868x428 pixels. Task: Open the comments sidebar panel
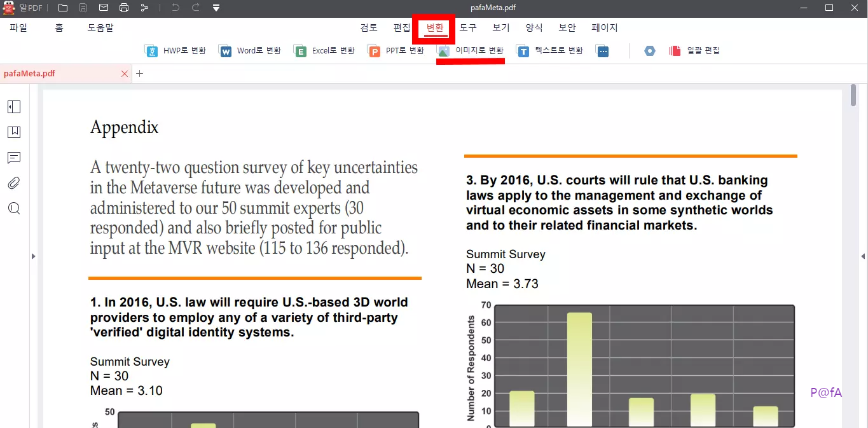[14, 158]
